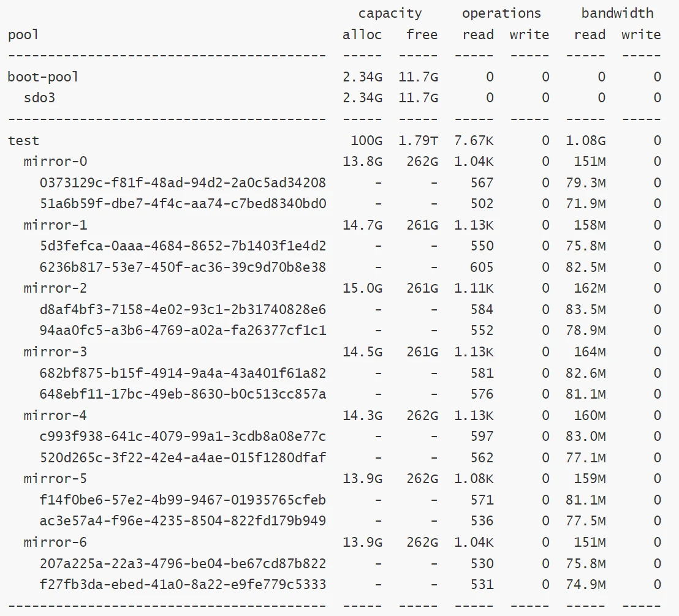Click the pool column header
679x616 pixels.
(23, 35)
